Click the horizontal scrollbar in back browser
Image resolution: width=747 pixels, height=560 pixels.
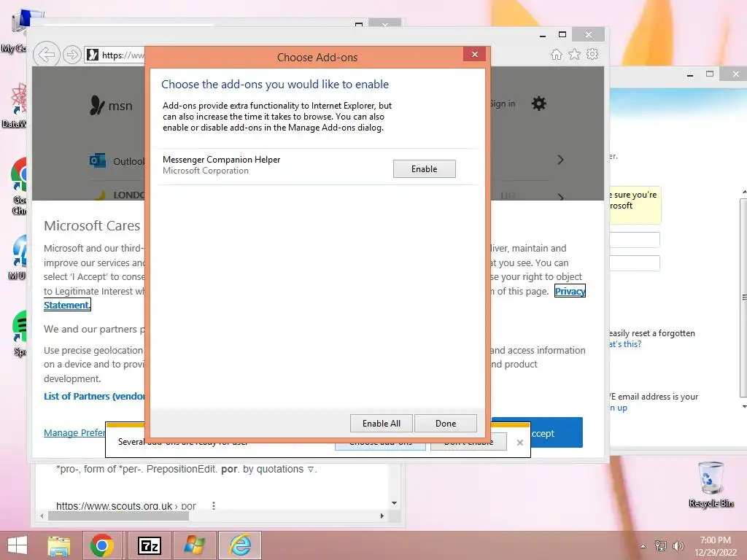pos(119,516)
